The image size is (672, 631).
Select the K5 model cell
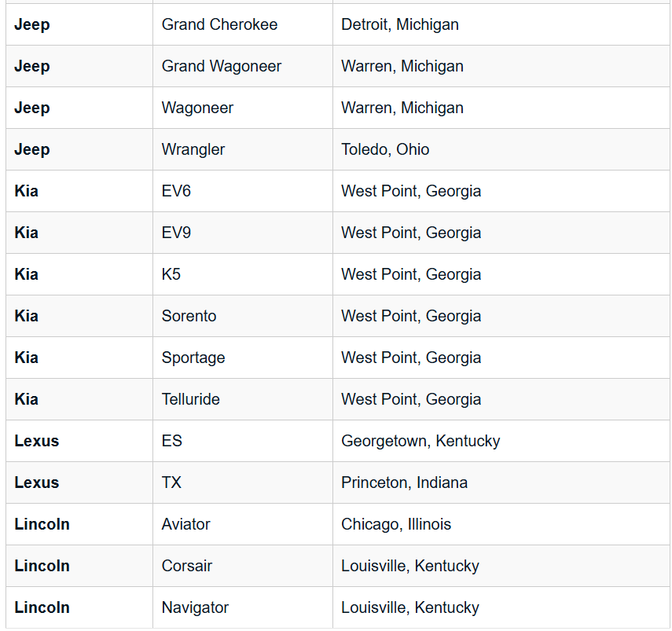171,274
